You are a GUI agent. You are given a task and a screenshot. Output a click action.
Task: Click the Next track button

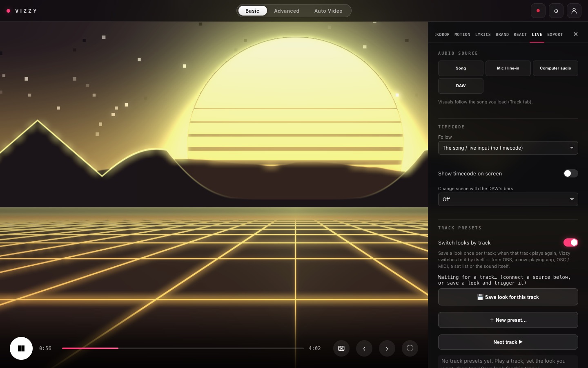pos(508,342)
